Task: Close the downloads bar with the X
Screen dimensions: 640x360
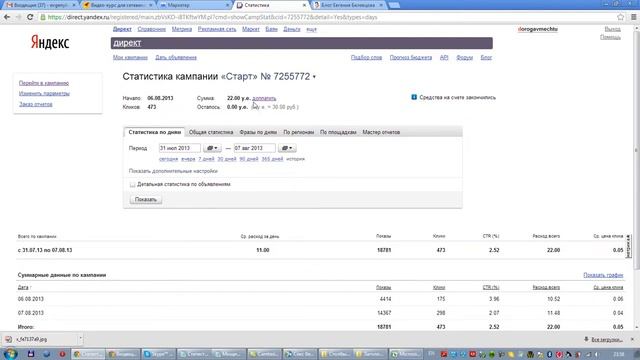Action: [632, 339]
